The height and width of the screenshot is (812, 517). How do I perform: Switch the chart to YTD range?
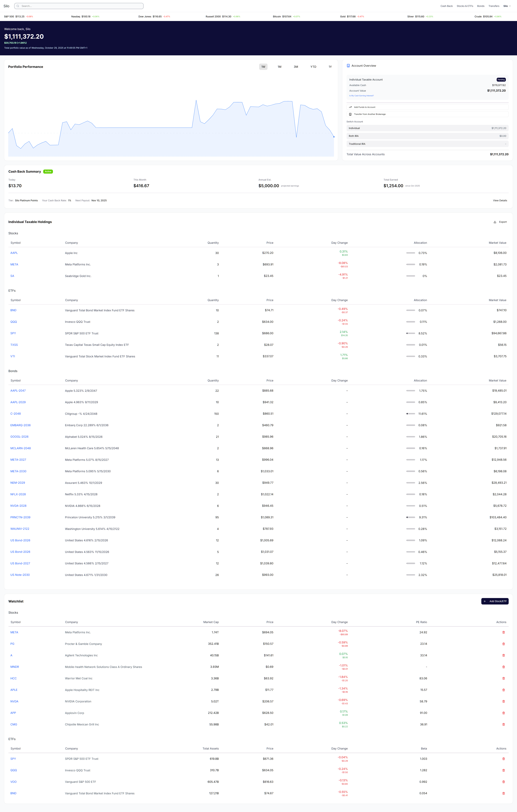point(313,67)
